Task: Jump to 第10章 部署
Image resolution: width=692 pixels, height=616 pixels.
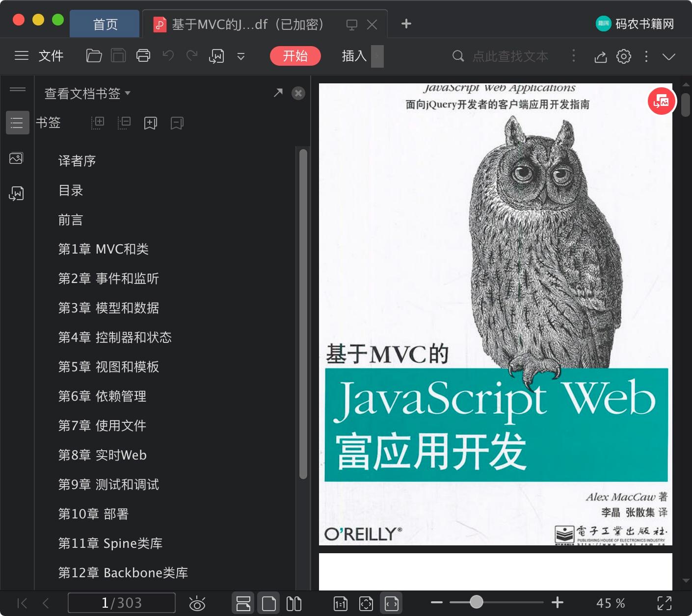Action: coord(93,514)
